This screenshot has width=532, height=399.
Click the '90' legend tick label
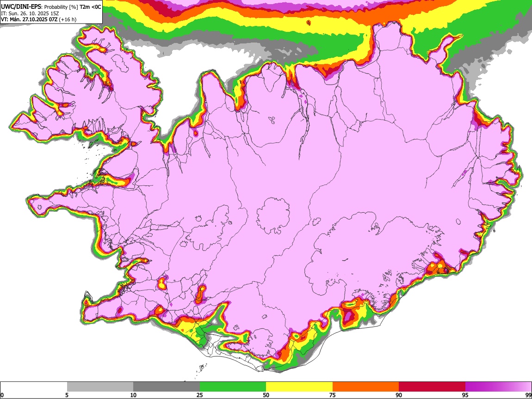click(x=399, y=395)
